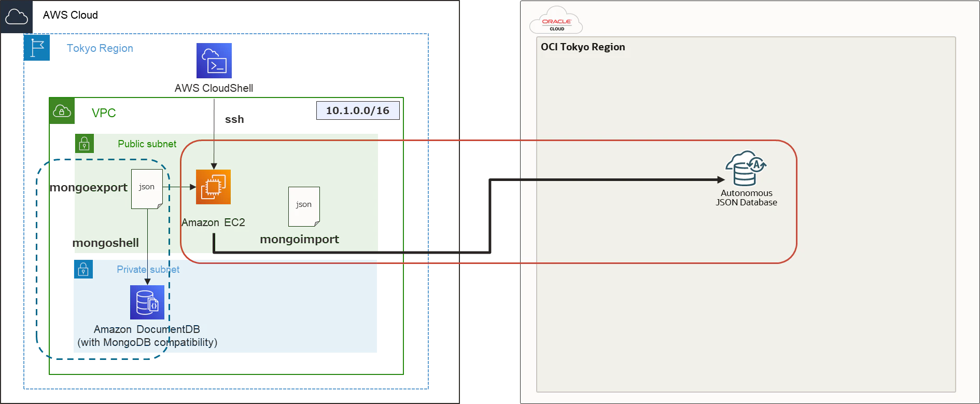Image resolution: width=980 pixels, height=404 pixels.
Task: Select the Oracle Cloud logo
Action: coord(556,21)
